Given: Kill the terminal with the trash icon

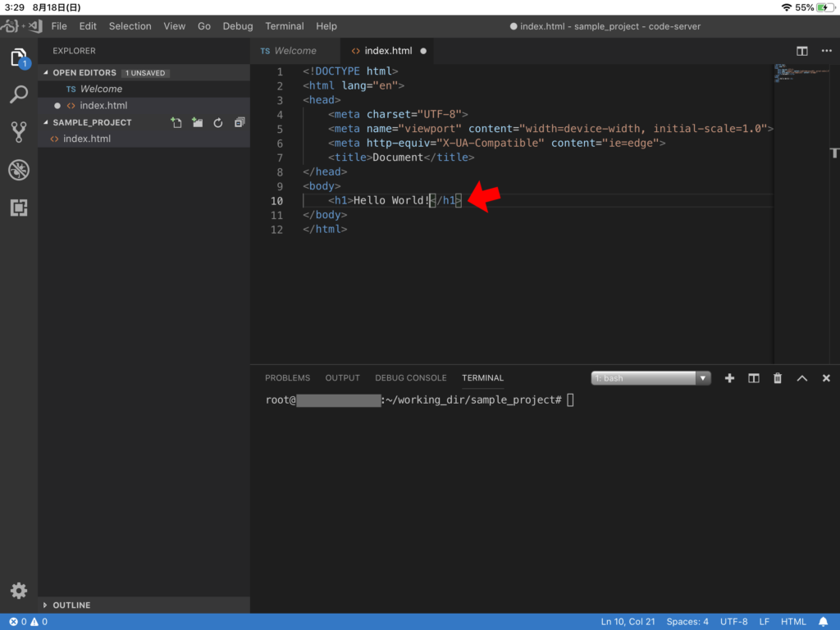Looking at the screenshot, I should tap(778, 378).
